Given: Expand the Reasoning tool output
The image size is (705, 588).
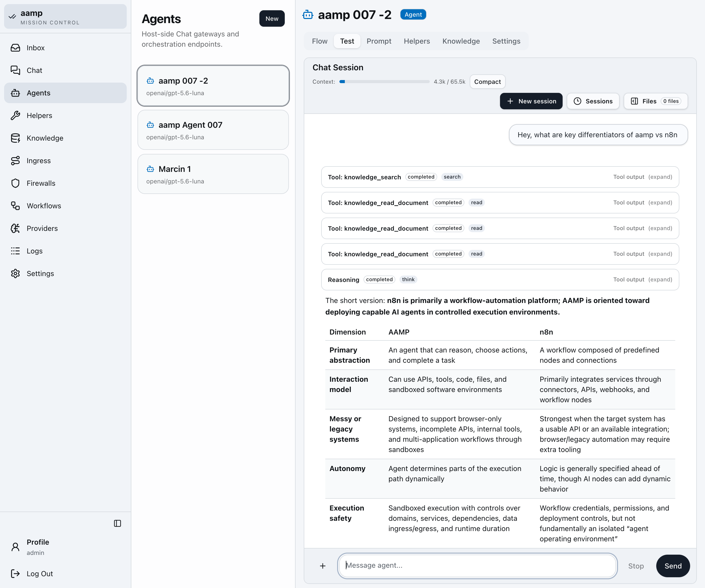Looking at the screenshot, I should (x=660, y=280).
